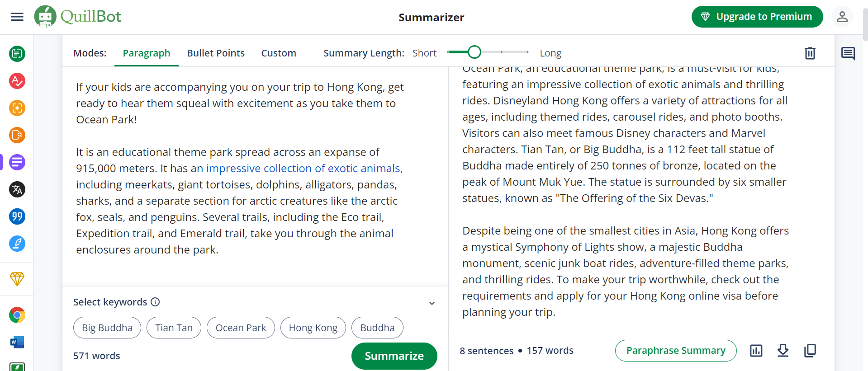Click the Paraphrase Summary button
Screen dimensions: 868x371
click(x=675, y=350)
